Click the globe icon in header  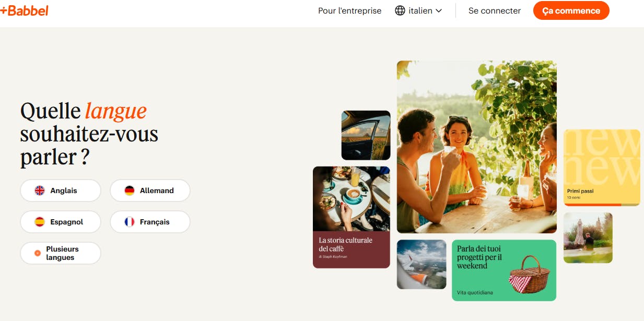(x=400, y=10)
